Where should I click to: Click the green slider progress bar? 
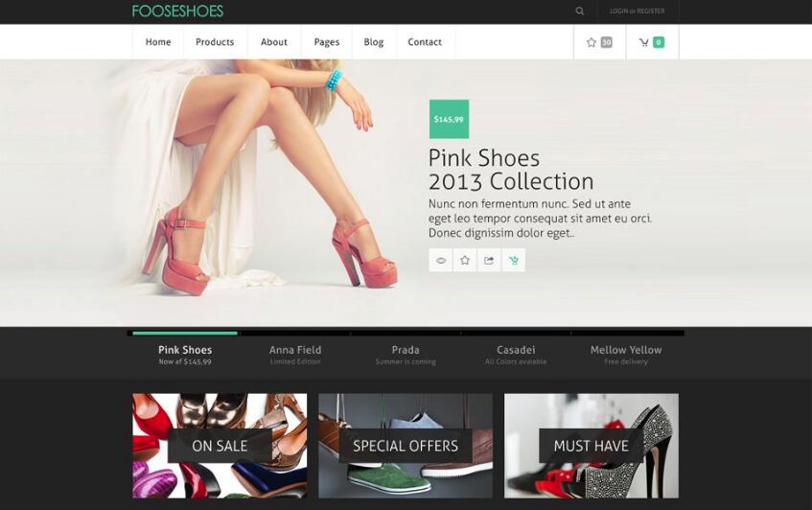coord(185,334)
